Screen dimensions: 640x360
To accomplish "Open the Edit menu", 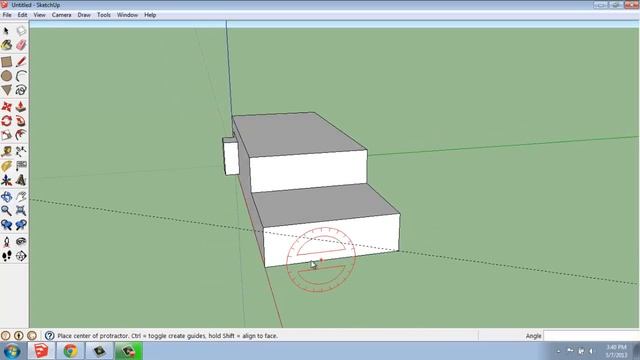I will coord(22,15).
